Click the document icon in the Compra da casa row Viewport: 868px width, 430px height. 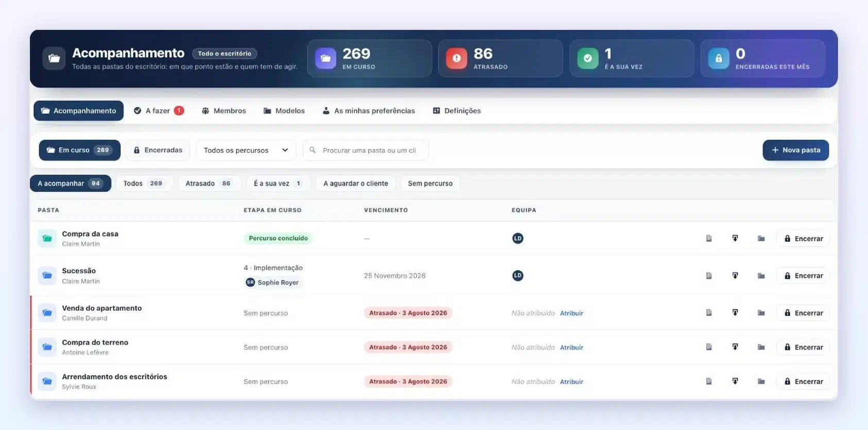[x=709, y=238]
